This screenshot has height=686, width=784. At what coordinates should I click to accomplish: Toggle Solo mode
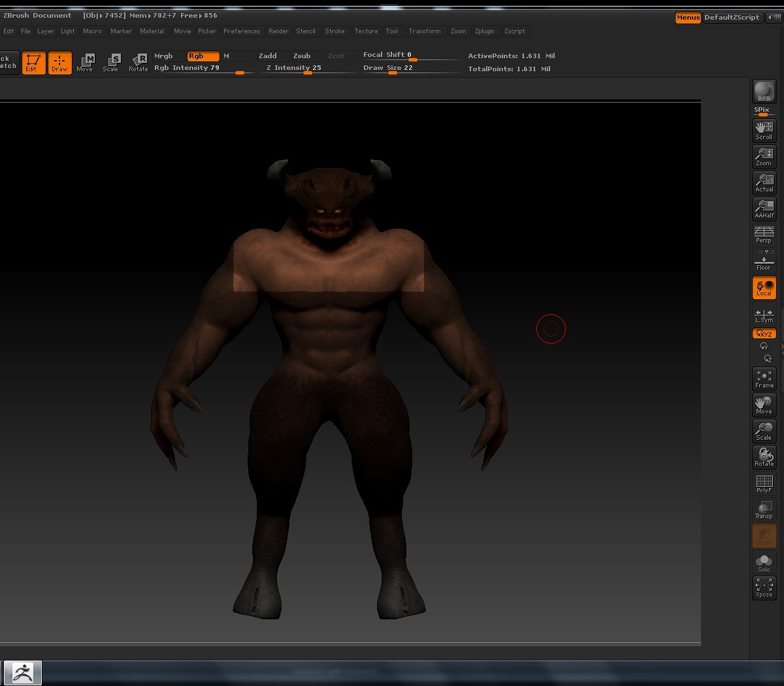click(764, 563)
